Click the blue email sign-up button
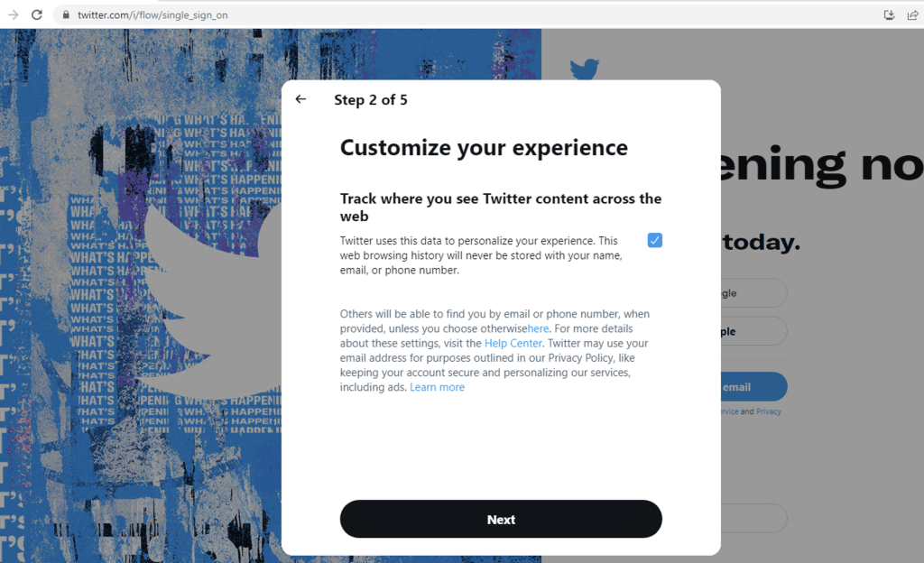Viewport: 924px width, 563px height. (x=753, y=387)
